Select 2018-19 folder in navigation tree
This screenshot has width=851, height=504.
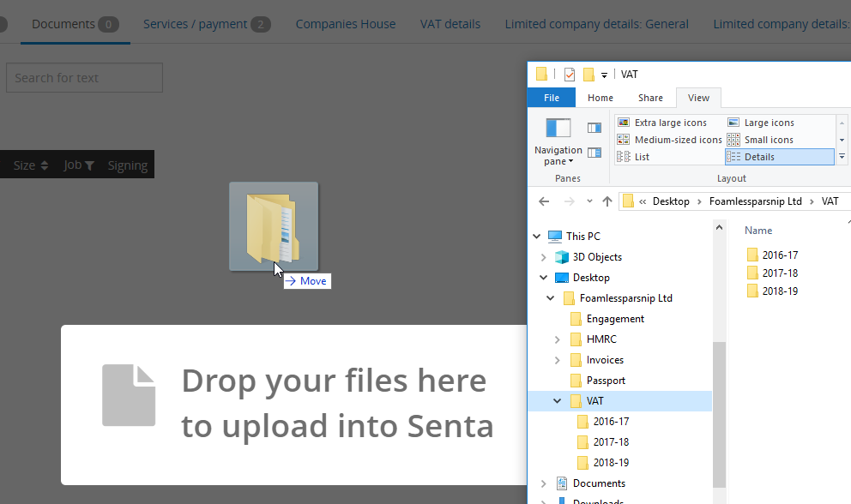coord(611,463)
